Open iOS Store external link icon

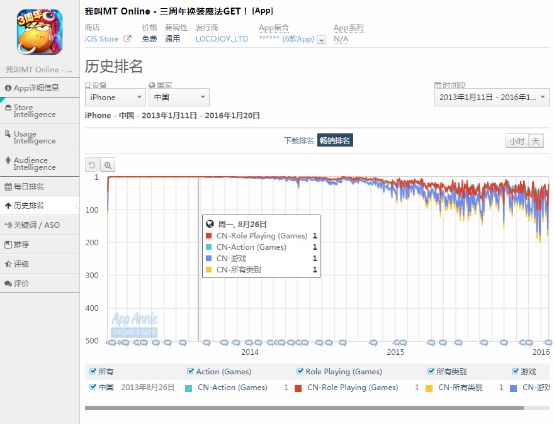(x=127, y=39)
